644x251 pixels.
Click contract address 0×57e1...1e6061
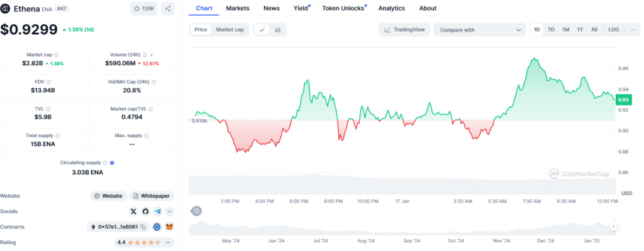pyautogui.click(x=118, y=226)
